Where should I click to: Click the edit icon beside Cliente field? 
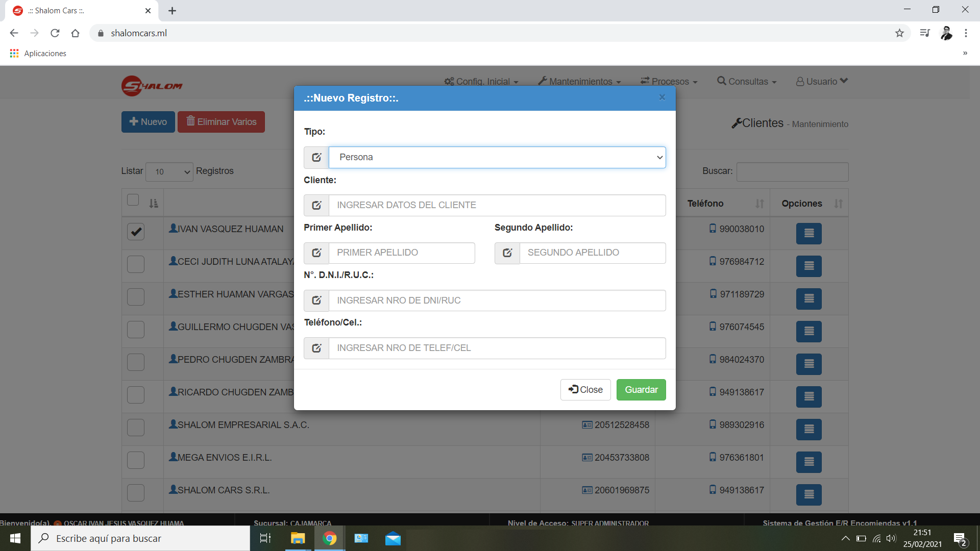316,205
